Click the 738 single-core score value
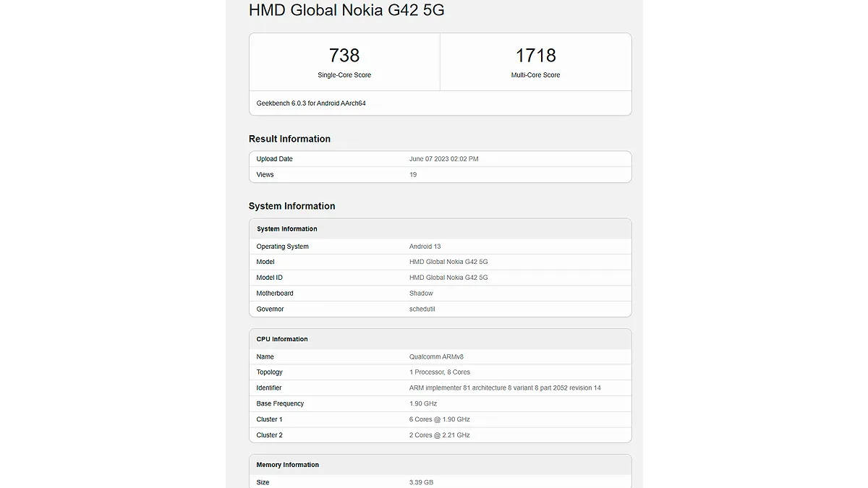The image size is (868, 488). click(x=344, y=56)
